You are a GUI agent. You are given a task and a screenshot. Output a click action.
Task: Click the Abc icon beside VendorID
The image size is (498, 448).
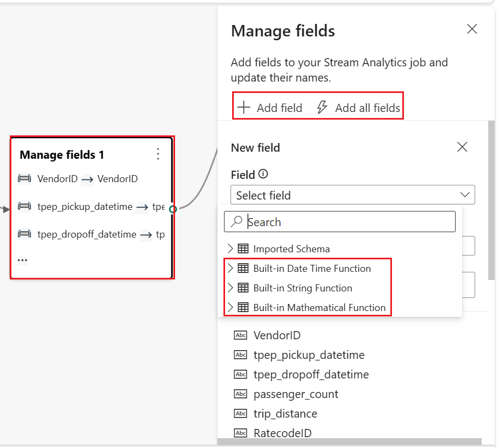click(x=240, y=335)
